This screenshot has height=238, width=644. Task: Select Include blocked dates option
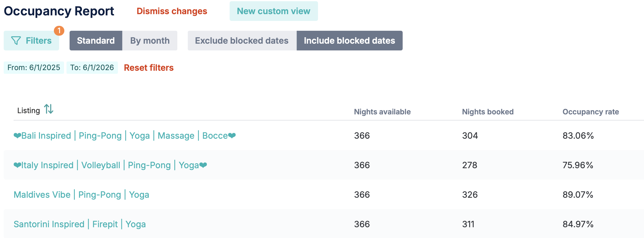pyautogui.click(x=349, y=41)
